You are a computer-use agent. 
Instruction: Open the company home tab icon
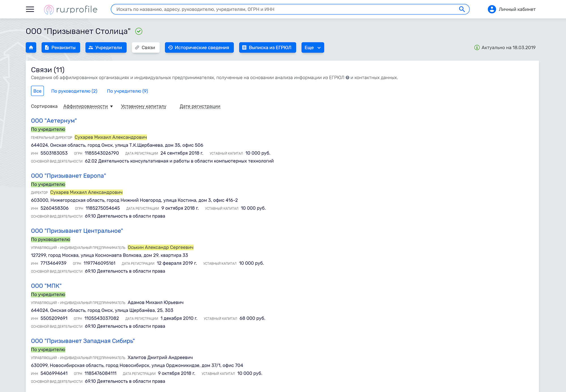(x=31, y=48)
